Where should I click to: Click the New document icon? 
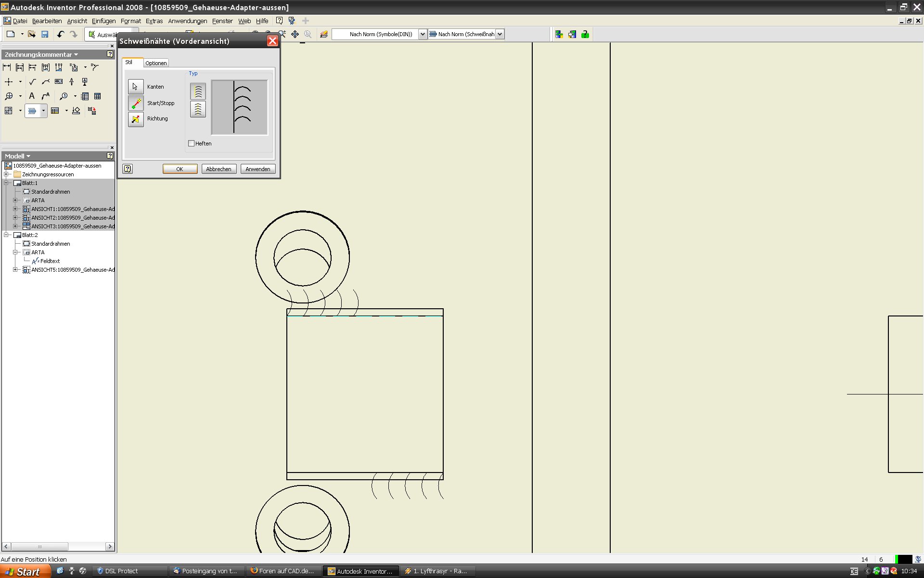[11, 34]
